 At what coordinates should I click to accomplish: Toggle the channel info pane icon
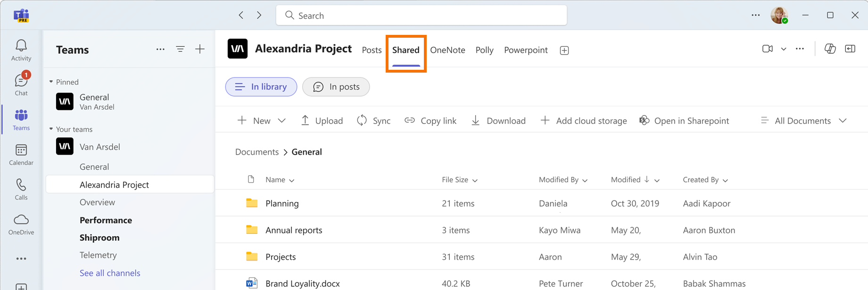850,49
